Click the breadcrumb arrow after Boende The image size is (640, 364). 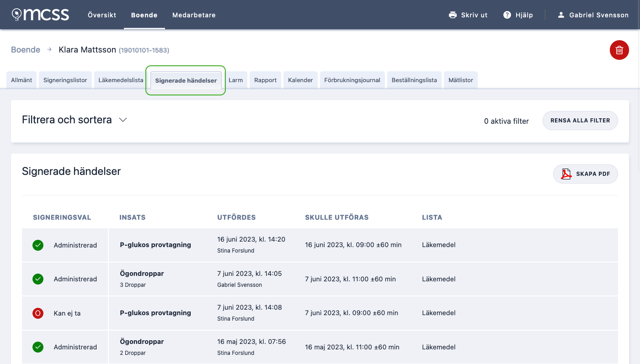coord(49,49)
